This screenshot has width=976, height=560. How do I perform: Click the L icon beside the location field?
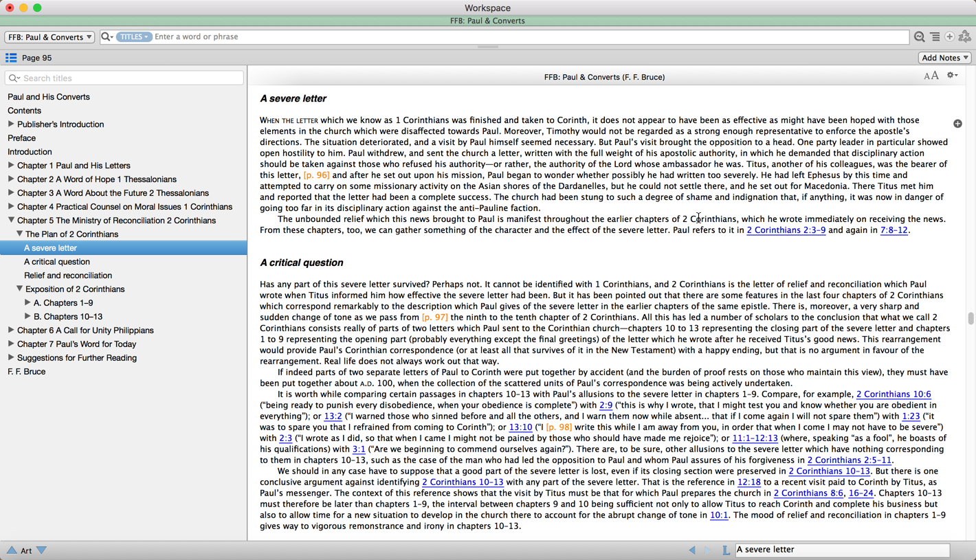click(x=726, y=550)
